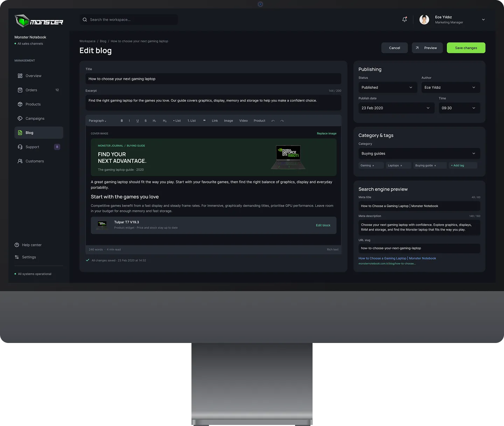Viewport: 504px width, 426px height.
Task: Open Products in the sidebar
Action: point(39,104)
